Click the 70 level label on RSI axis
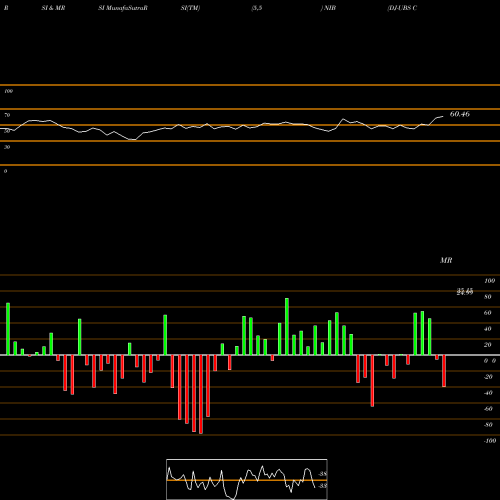Viewport: 500px width, 500px height. pos(7,115)
